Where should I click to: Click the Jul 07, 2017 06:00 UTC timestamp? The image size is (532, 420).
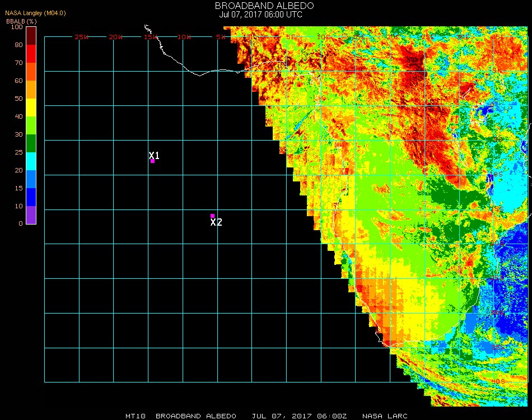pos(261,15)
